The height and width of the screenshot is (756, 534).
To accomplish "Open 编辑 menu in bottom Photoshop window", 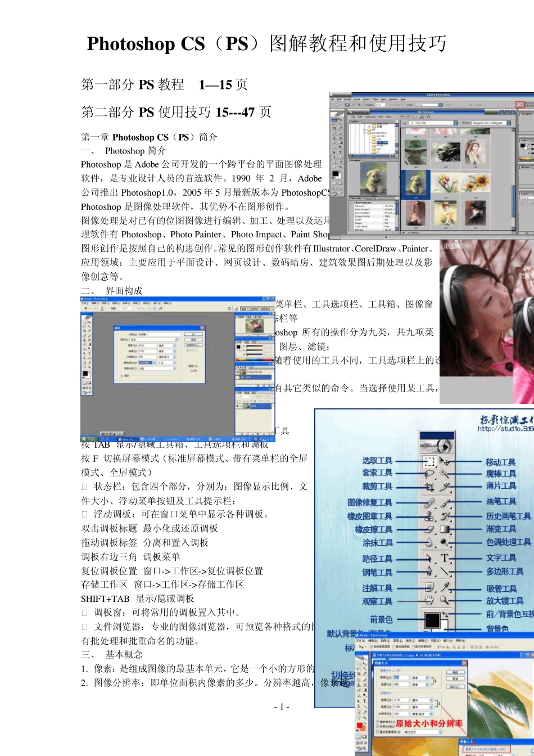I will pyautogui.click(x=374, y=640).
